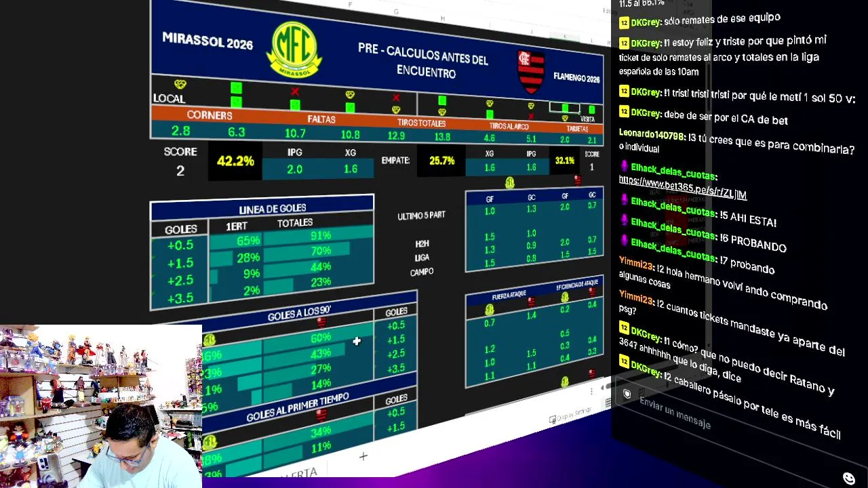Click the green square above the 13.8 value
Screen dimensions: 868x488
442,100
